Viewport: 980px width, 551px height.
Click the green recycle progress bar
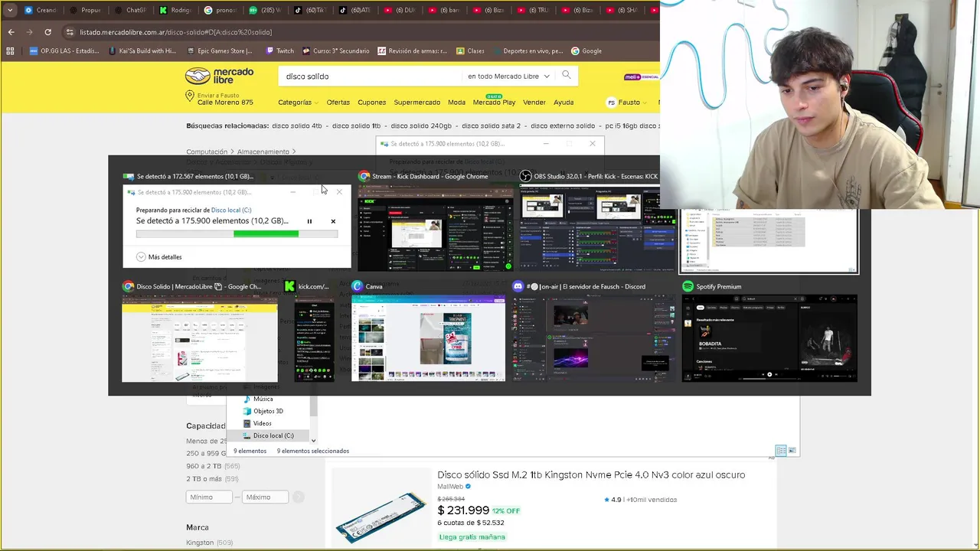pos(237,234)
